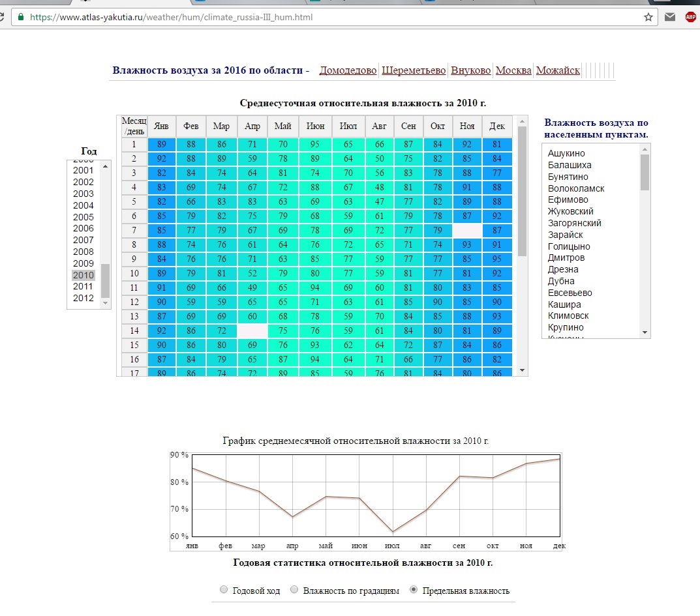
Task: Click the settlements list scroll-up arrow
Action: point(645,149)
